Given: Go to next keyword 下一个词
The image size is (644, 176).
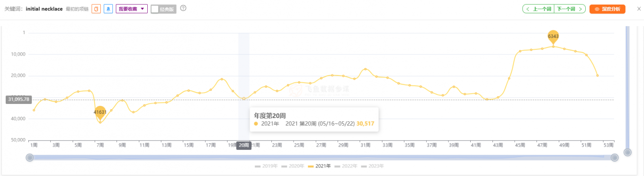Looking at the screenshot, I should tap(570, 9).
